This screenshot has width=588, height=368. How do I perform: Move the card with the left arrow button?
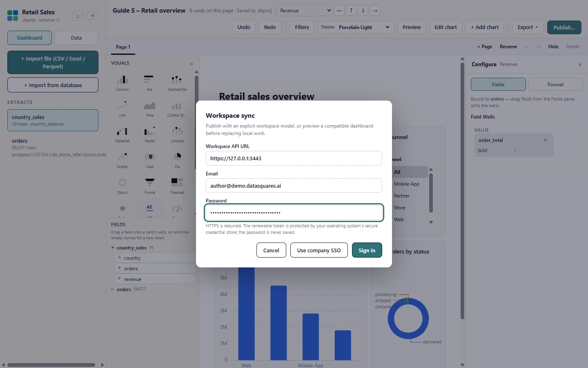[339, 11]
